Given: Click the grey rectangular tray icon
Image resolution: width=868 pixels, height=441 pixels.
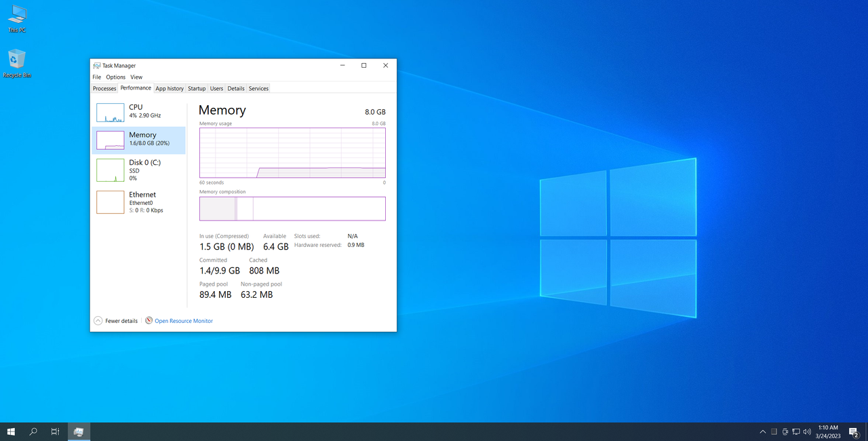Looking at the screenshot, I should pyautogui.click(x=774, y=432).
